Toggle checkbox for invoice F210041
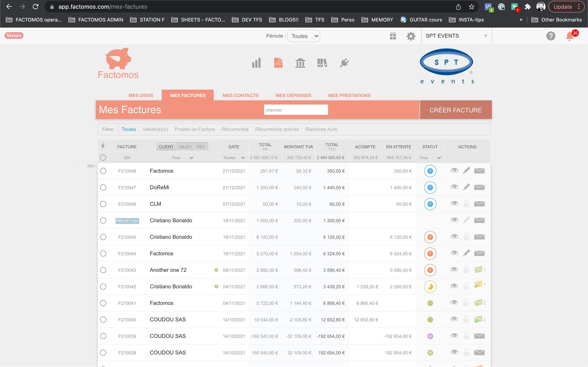The height and width of the screenshot is (367, 588). [x=103, y=303]
